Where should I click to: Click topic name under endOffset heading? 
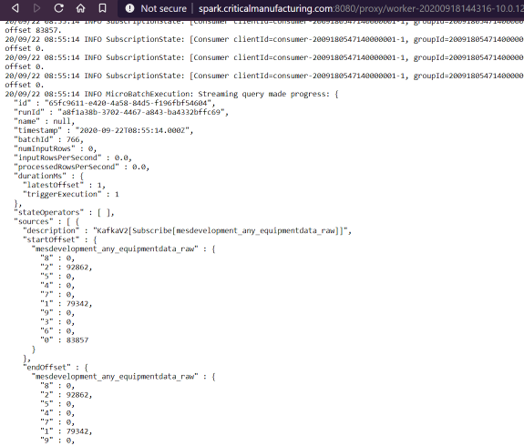coord(115,377)
